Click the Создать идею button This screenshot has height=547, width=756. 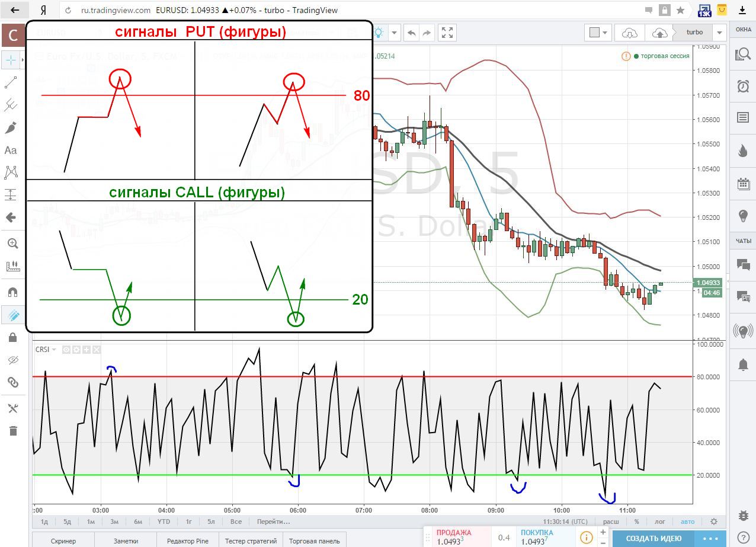click(654, 539)
